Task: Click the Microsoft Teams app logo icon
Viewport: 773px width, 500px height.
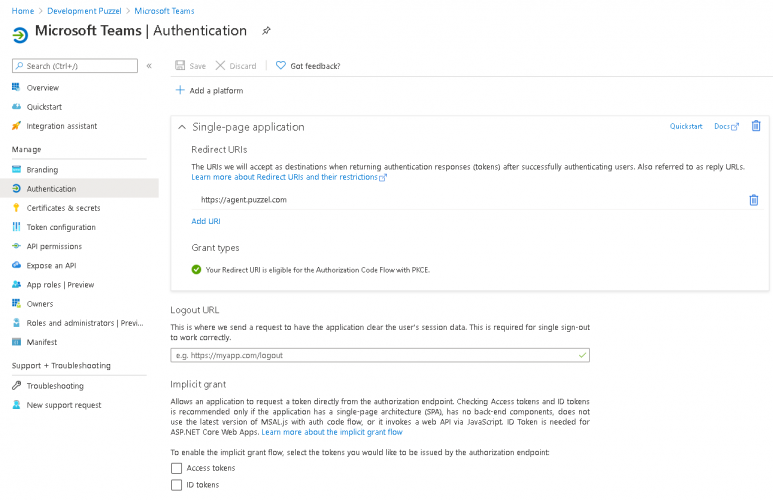Action: pyautogui.click(x=20, y=35)
